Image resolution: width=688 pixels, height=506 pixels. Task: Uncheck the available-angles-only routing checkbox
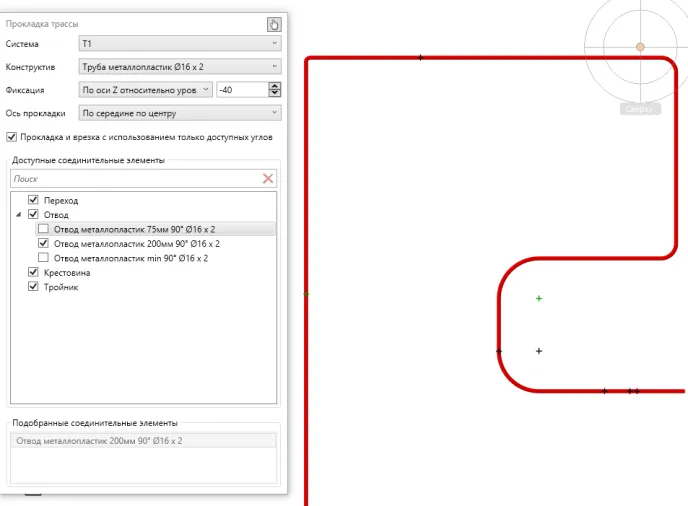point(12,137)
